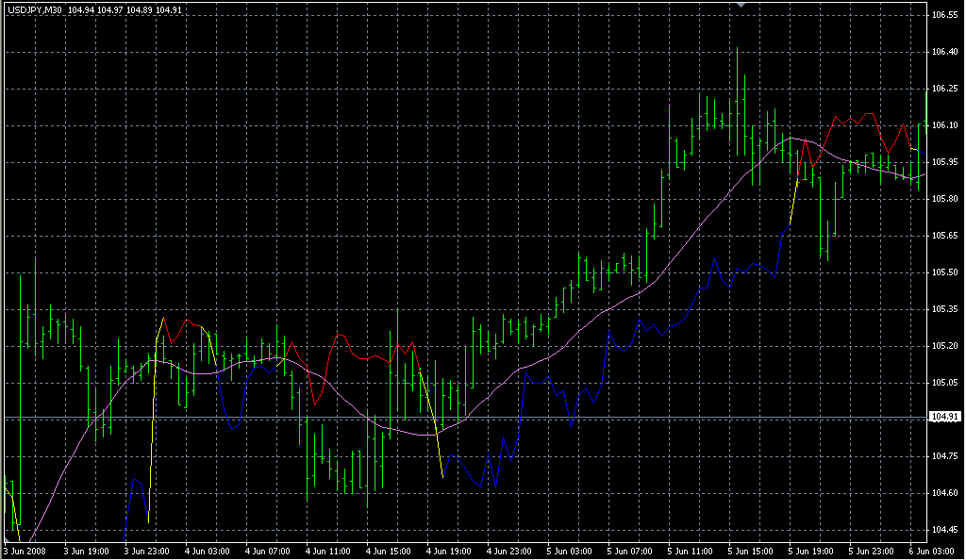Click the 5 Jun 23:00 time label

(x=871, y=552)
